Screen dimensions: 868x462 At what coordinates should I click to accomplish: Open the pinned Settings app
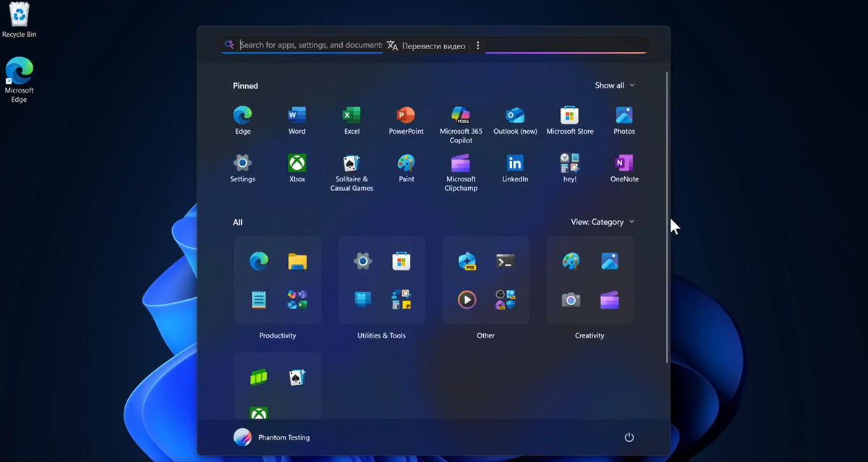click(x=242, y=168)
